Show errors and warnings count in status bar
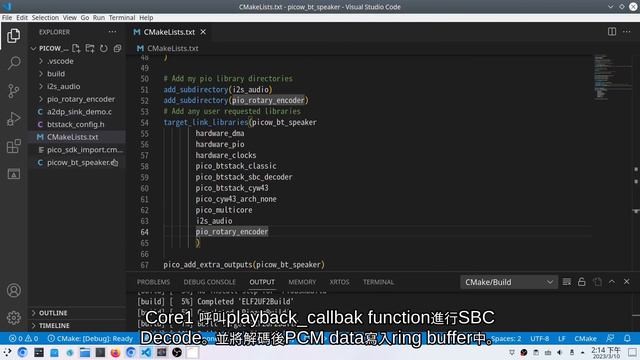The height and width of the screenshot is (360, 640). (x=23, y=338)
